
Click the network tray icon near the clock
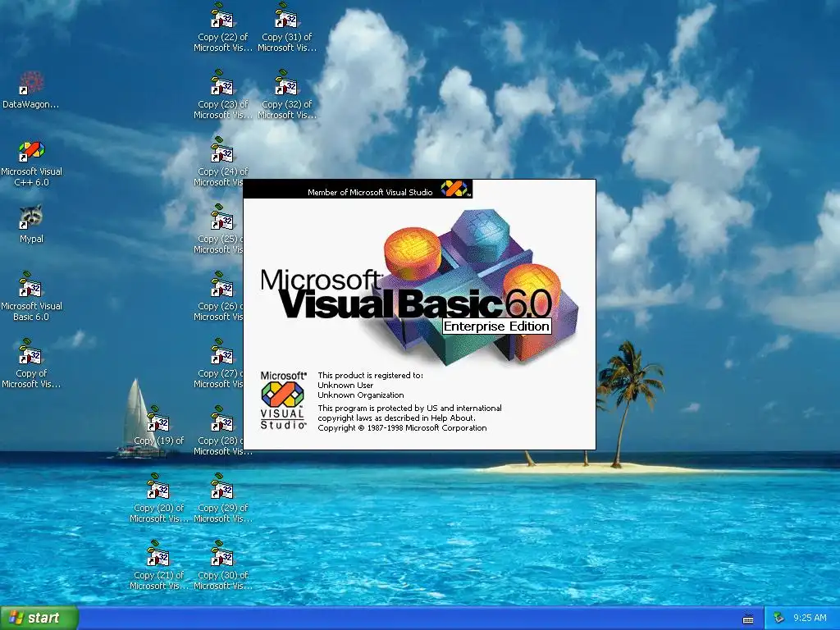[778, 618]
